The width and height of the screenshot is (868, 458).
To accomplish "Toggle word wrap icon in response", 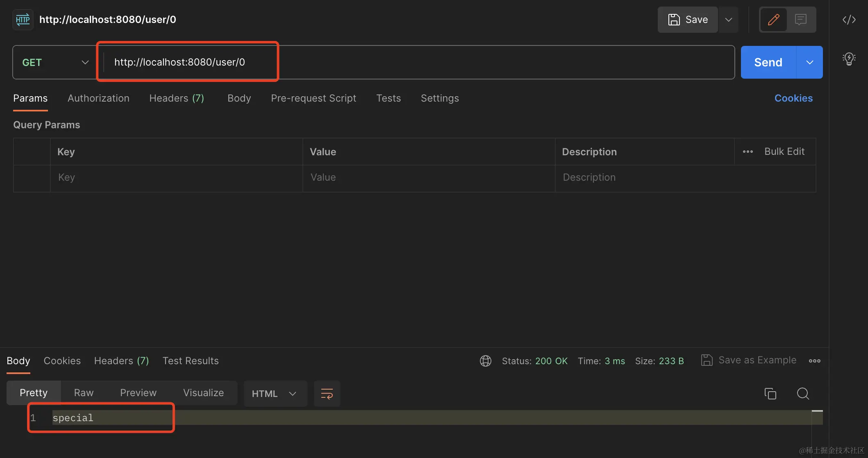I will pos(327,394).
